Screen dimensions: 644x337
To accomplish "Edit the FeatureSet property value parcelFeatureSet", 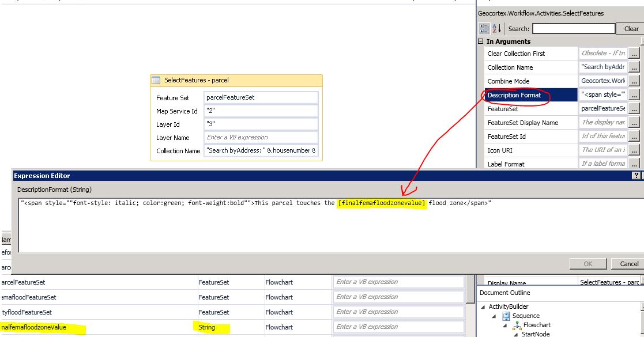I will [x=603, y=109].
